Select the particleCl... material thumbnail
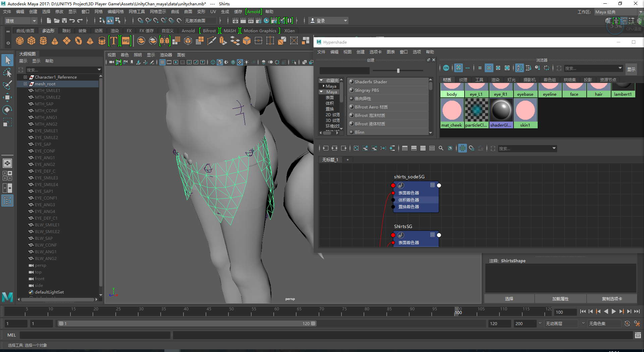Image resolution: width=644 pixels, height=352 pixels. [x=476, y=113]
